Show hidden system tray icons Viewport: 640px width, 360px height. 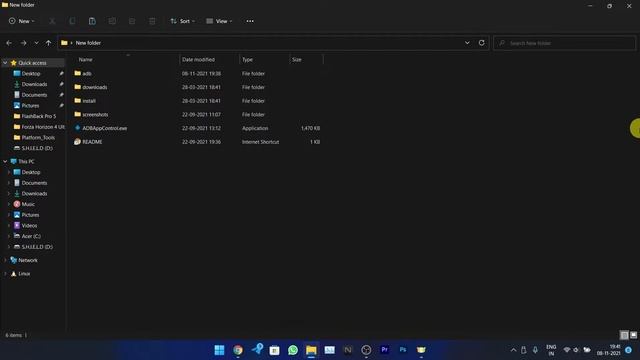513,350
